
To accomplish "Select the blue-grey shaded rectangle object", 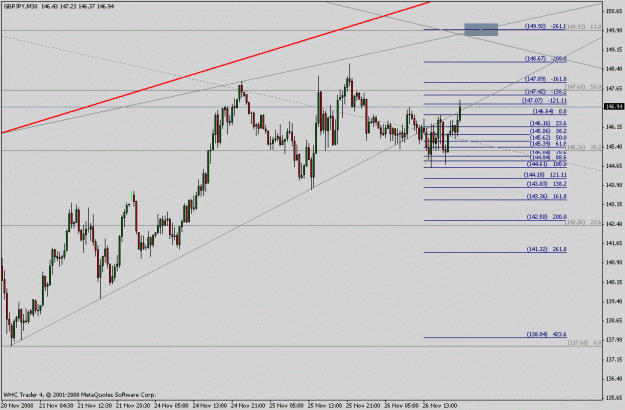I will [x=481, y=29].
